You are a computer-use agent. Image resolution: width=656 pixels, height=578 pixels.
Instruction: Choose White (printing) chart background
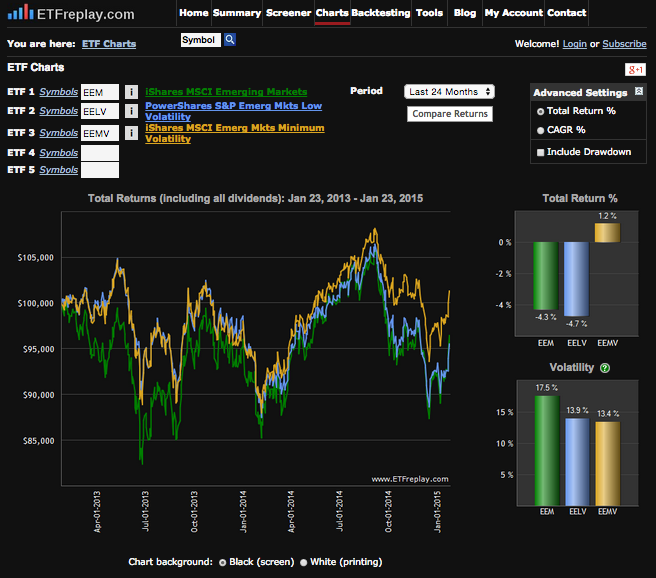click(x=304, y=563)
